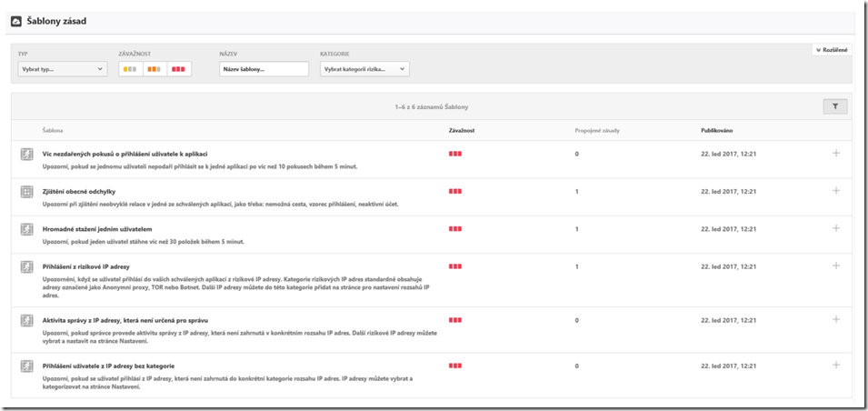Click template icon for Přihlášení uživatele z IP adresy bez kategorie

tap(26, 366)
